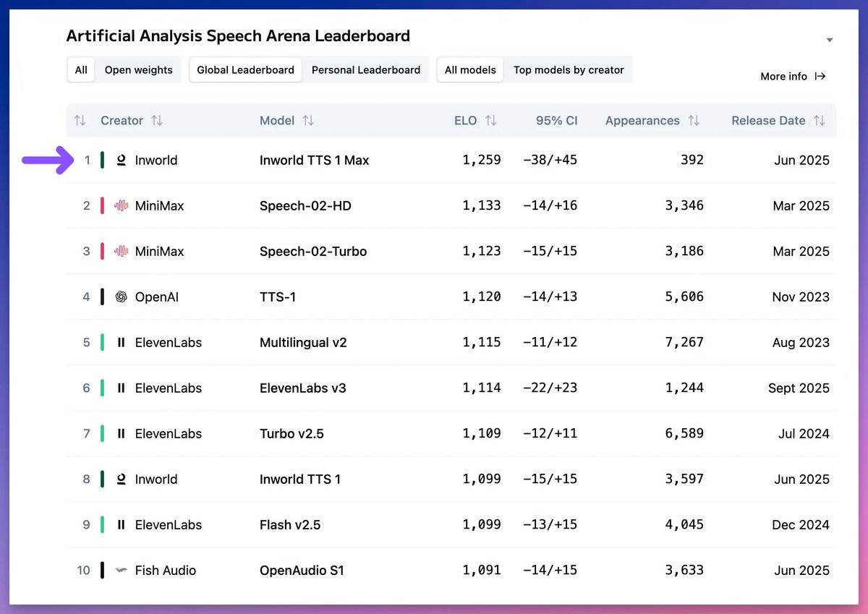Sort using the ELO column arrows
The width and height of the screenshot is (868, 614).
[490, 121]
